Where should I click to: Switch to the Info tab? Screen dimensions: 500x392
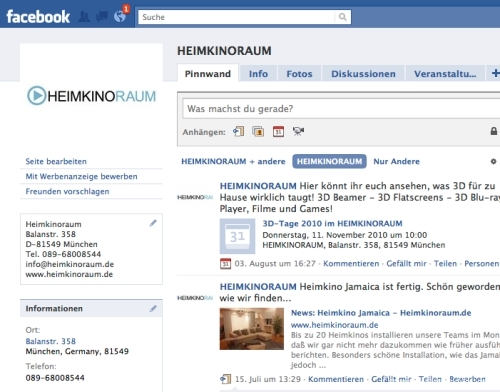(x=258, y=74)
